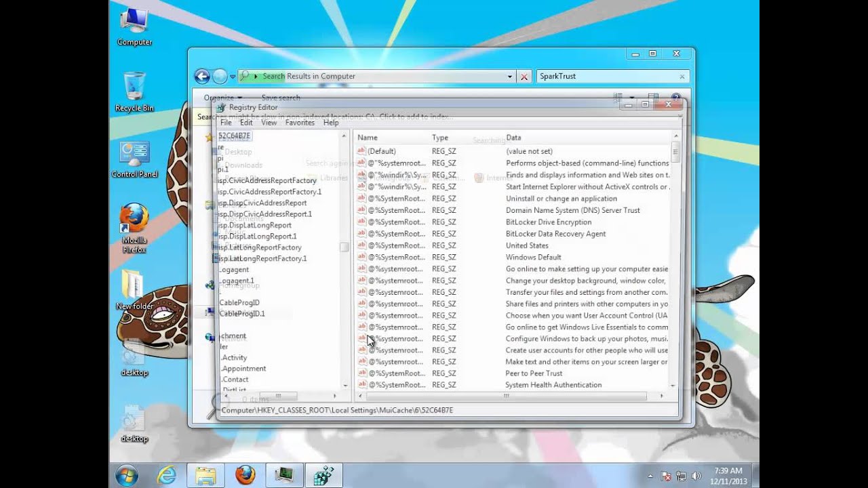Switch to Windows Explorer on the taskbar
The image size is (868, 488).
pyautogui.click(x=206, y=474)
